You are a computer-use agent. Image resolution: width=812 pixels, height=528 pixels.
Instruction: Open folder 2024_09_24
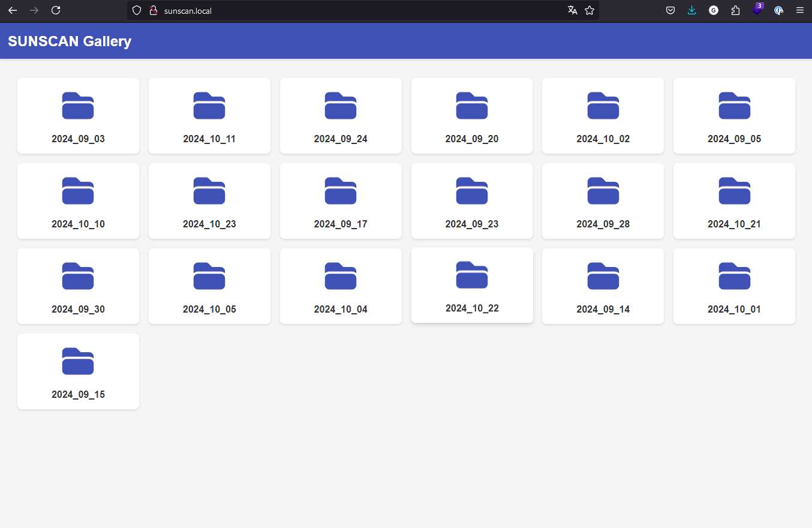coord(341,116)
